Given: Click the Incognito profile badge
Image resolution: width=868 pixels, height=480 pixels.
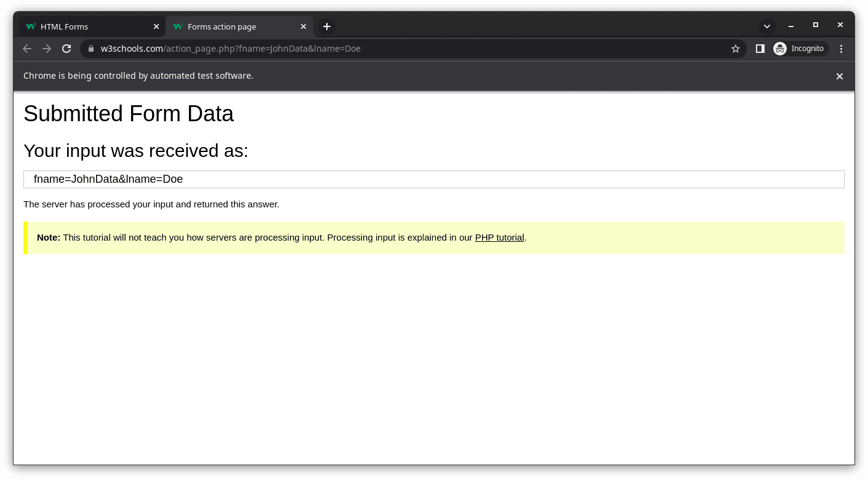Looking at the screenshot, I should [x=800, y=49].
